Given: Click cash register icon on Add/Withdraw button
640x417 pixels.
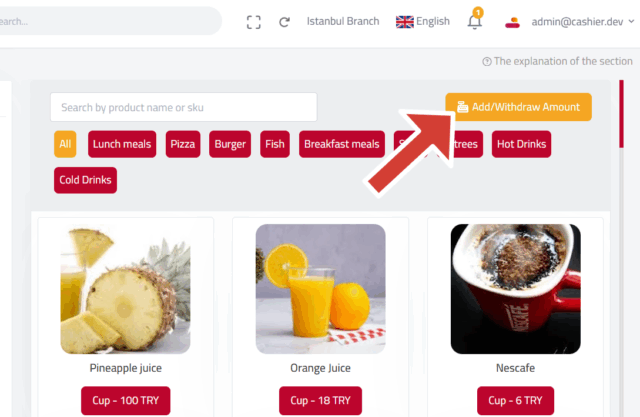Looking at the screenshot, I should tap(462, 107).
